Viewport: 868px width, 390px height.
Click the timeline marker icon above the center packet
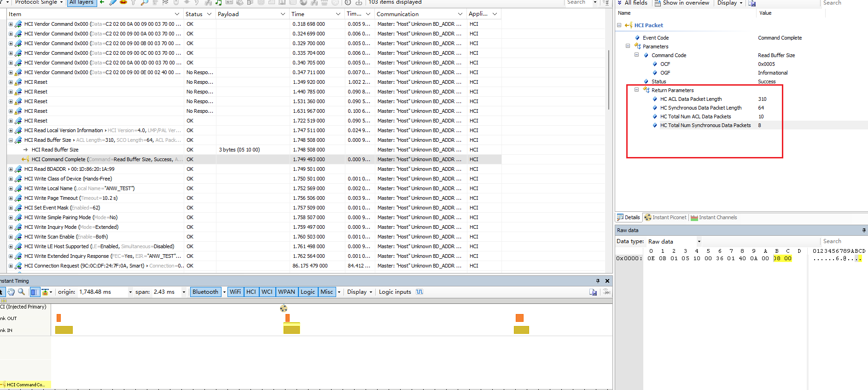click(x=284, y=308)
